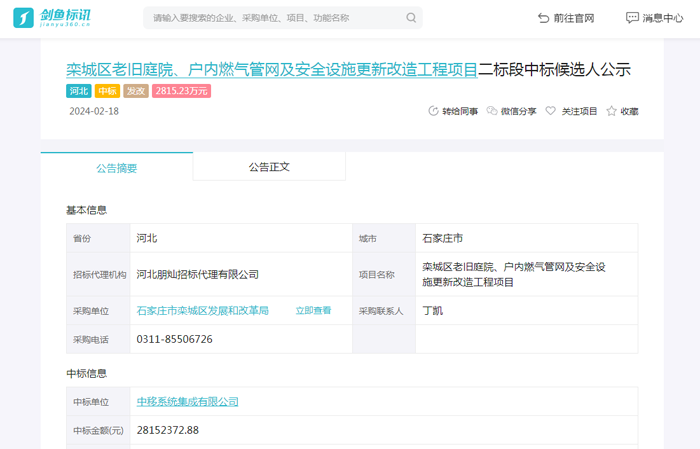700x449 pixels.
Task: Click the 转给同事 forward icon
Action: click(x=433, y=111)
